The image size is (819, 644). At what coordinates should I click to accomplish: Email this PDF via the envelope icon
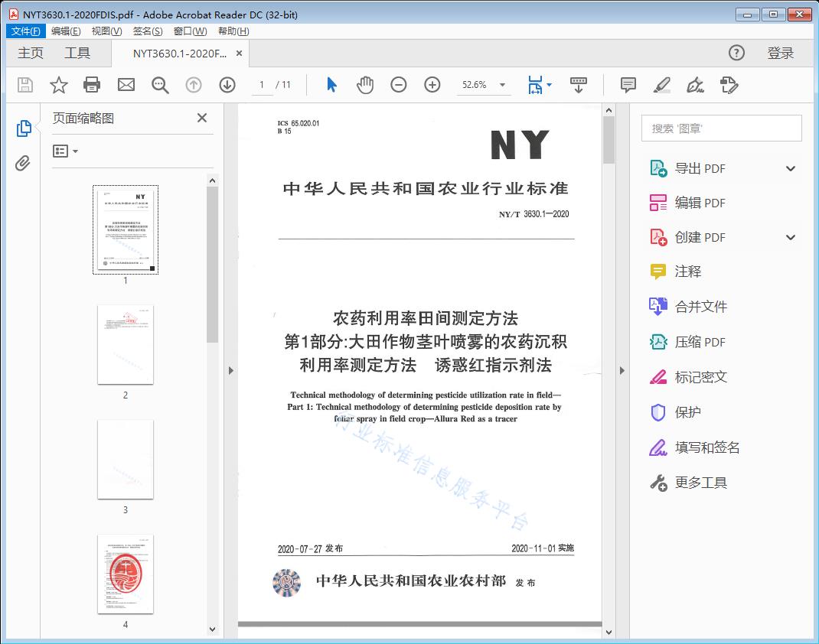(126, 85)
